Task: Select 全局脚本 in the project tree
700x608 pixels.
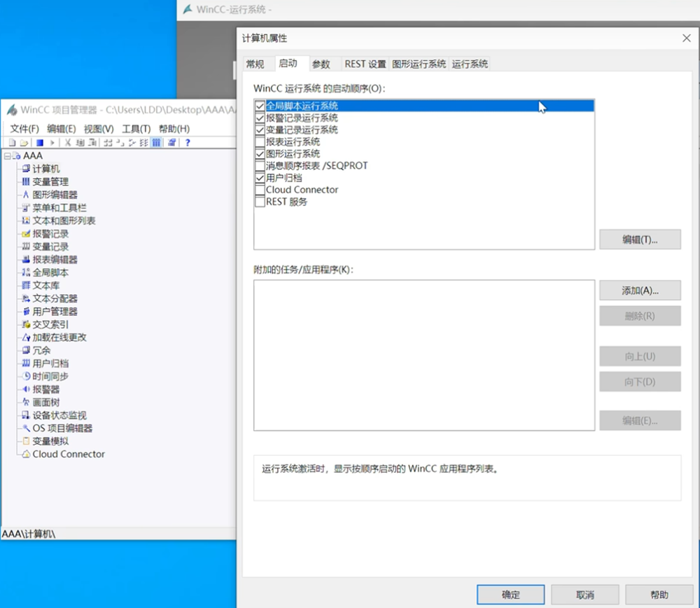Action: click(x=50, y=272)
